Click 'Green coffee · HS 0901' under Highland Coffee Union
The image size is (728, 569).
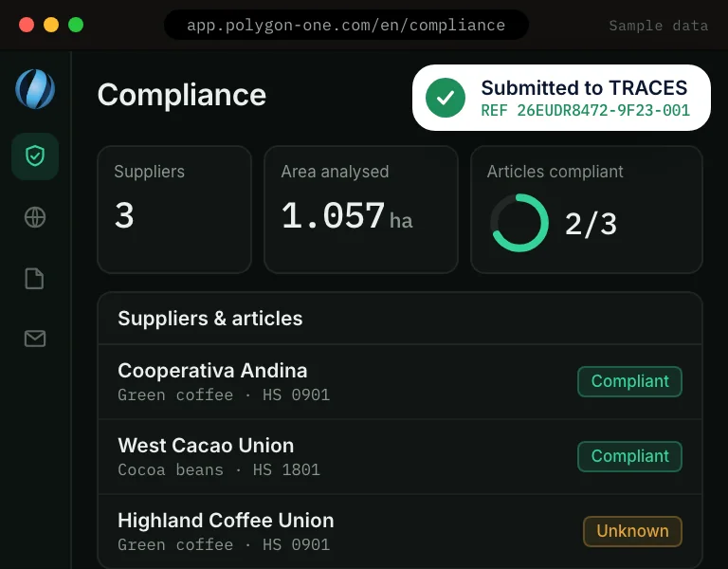pos(224,544)
